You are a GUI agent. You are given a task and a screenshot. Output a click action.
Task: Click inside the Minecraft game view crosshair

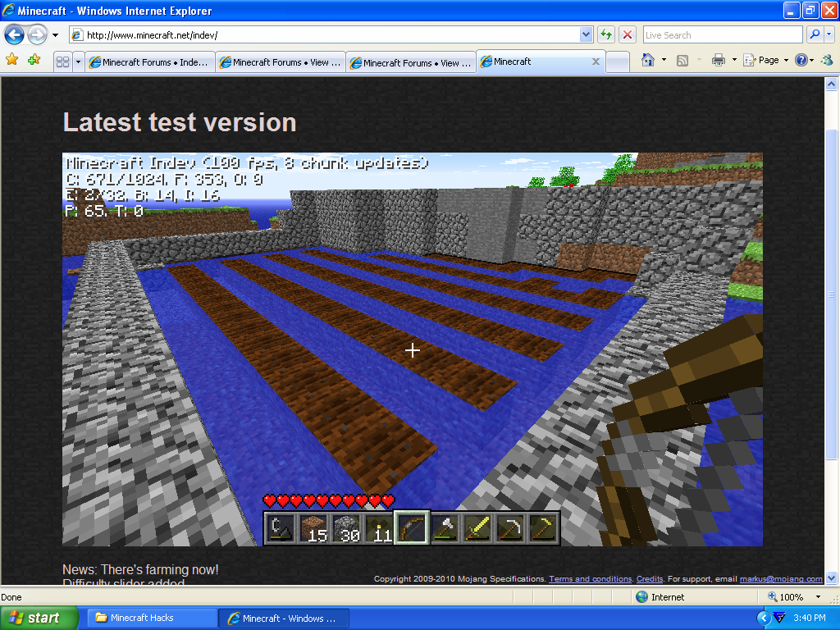[412, 350]
